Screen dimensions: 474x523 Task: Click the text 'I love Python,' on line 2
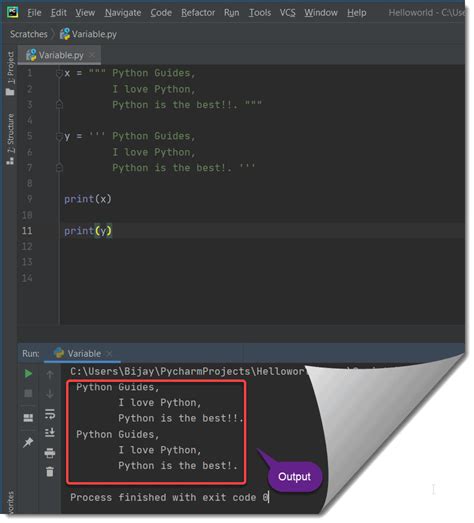click(154, 89)
